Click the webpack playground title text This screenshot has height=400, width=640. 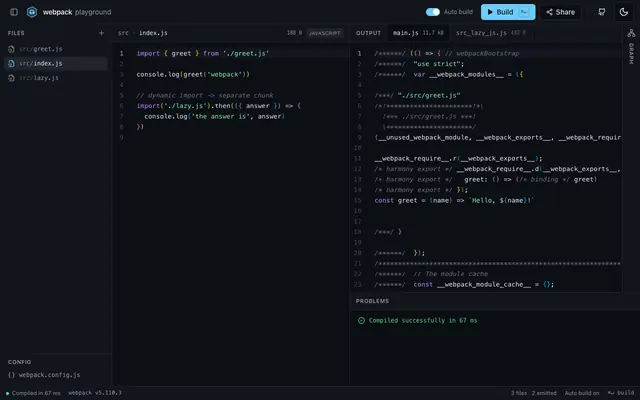pyautogui.click(x=77, y=12)
